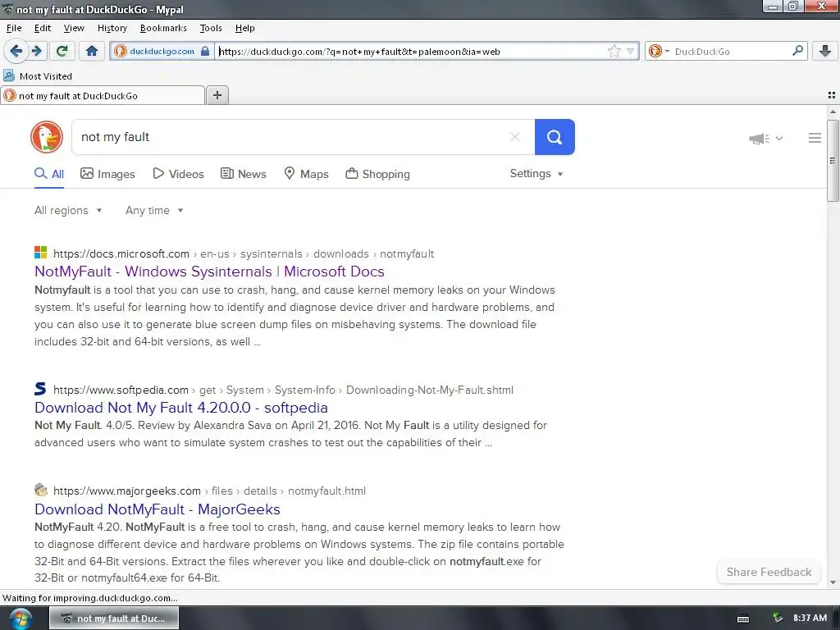Screen dimensions: 840x630
Task: Click into the address bar URL field
Action: [x=410, y=52]
